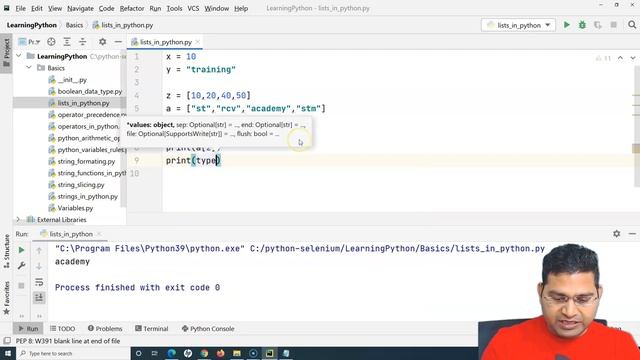
Task: Stop process in Run panel
Action: pos(22,285)
